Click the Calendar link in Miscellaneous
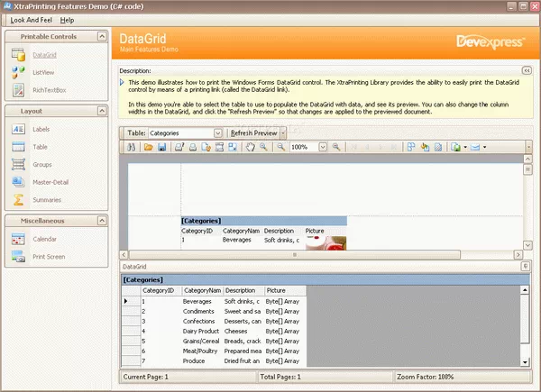This screenshot has width=541, height=392. point(44,240)
